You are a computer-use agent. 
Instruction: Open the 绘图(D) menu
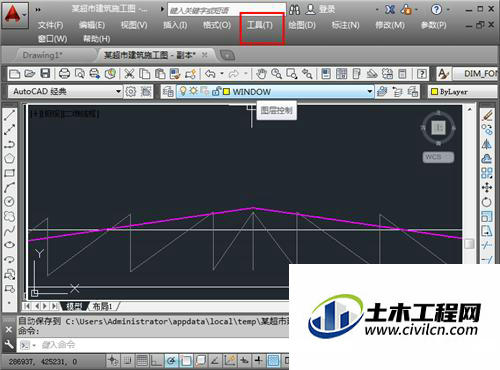[302, 25]
